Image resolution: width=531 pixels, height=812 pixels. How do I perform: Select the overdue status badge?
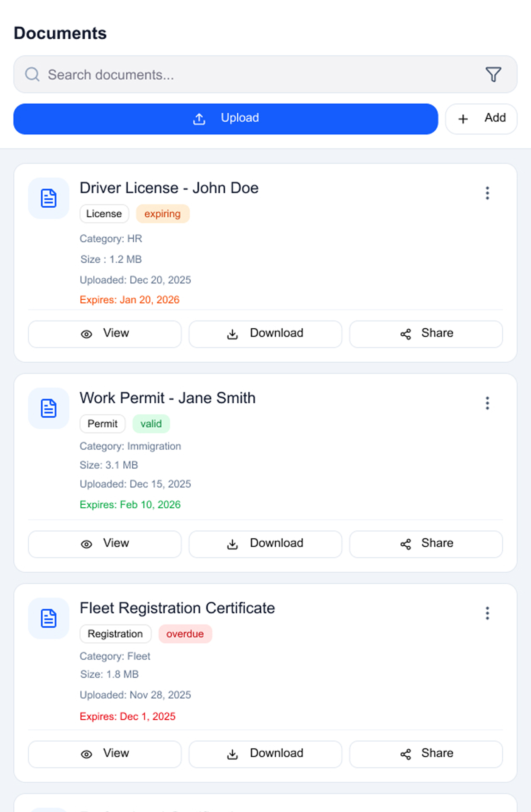point(185,634)
